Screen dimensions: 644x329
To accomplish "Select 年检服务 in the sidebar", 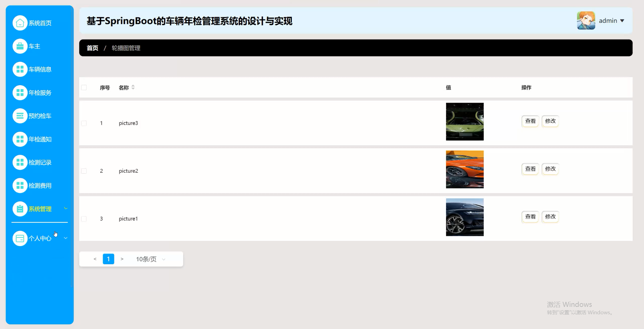I will tap(40, 93).
